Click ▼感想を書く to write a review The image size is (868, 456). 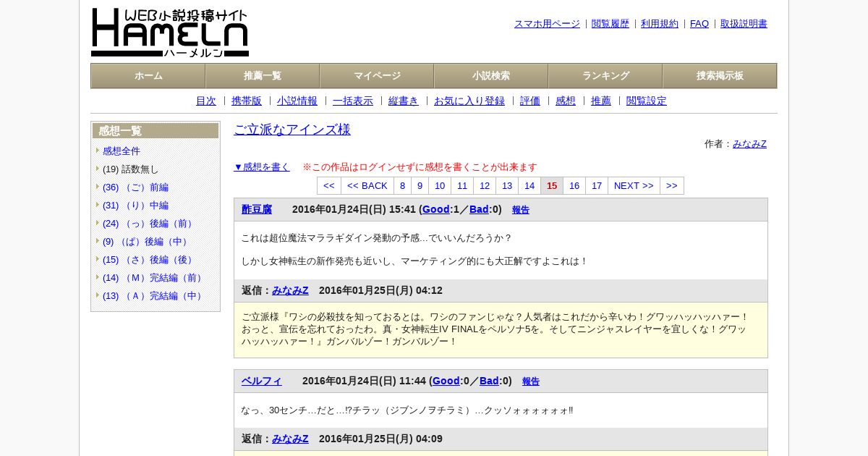pyautogui.click(x=262, y=167)
